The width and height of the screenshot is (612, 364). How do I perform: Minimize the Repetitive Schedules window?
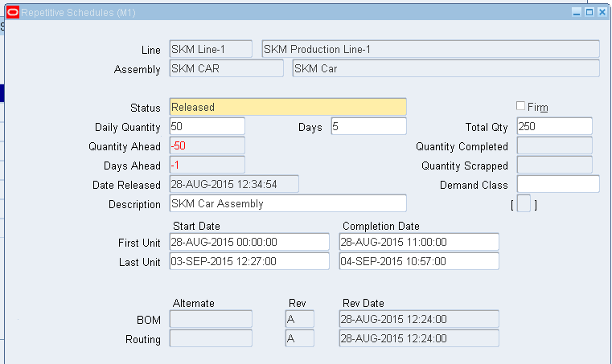click(577, 13)
